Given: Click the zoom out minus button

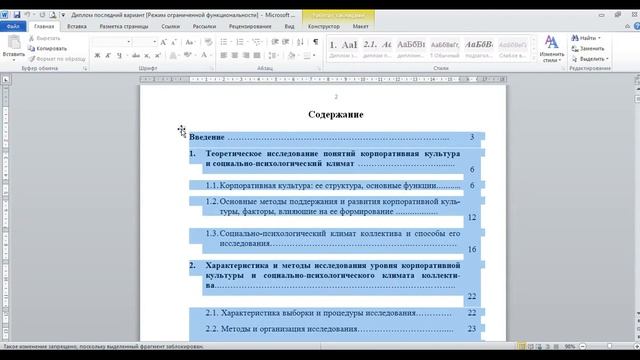Looking at the screenshot, I should (583, 346).
